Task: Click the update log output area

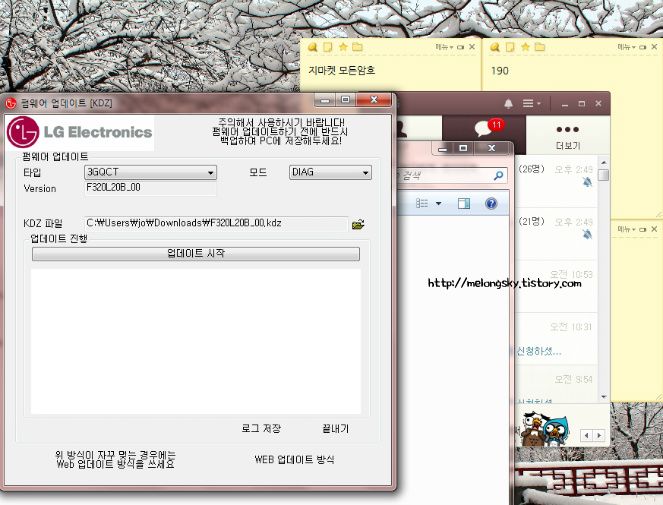Action: [196, 341]
